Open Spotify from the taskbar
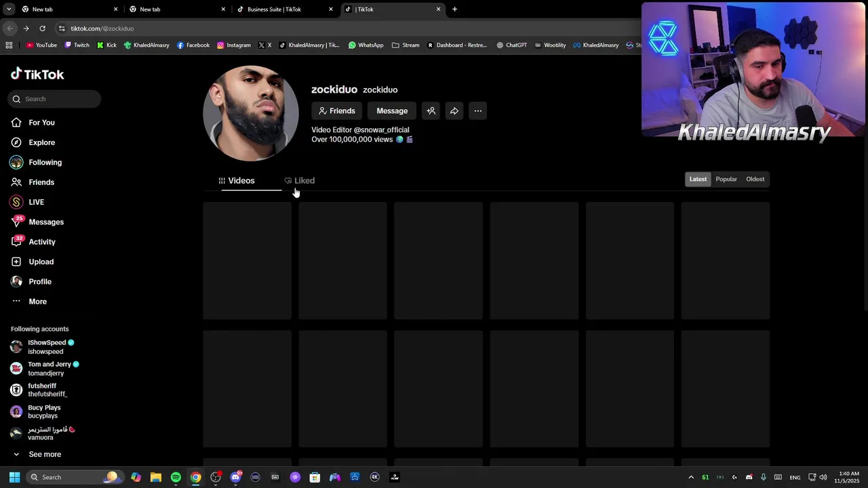The height and width of the screenshot is (488, 868). 176,477
